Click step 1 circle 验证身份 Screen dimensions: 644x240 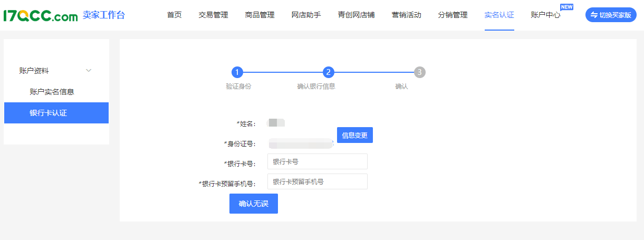click(237, 72)
